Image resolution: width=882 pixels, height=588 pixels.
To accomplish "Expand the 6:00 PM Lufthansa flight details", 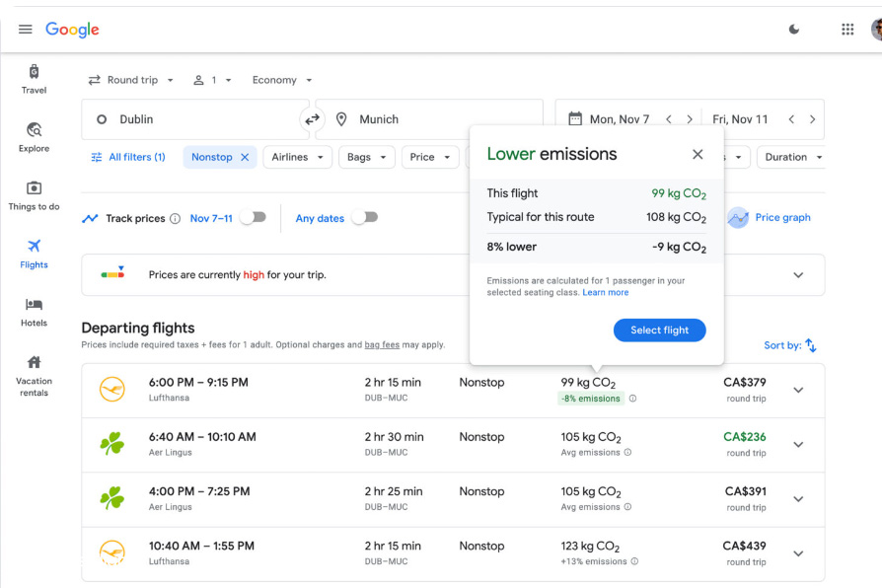I will tap(798, 390).
